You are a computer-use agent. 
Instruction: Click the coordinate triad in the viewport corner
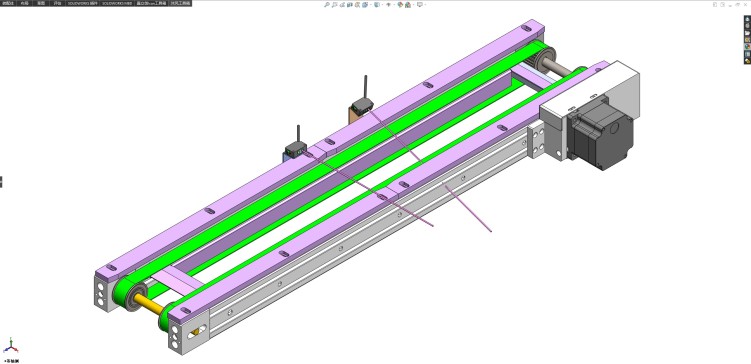(11, 345)
